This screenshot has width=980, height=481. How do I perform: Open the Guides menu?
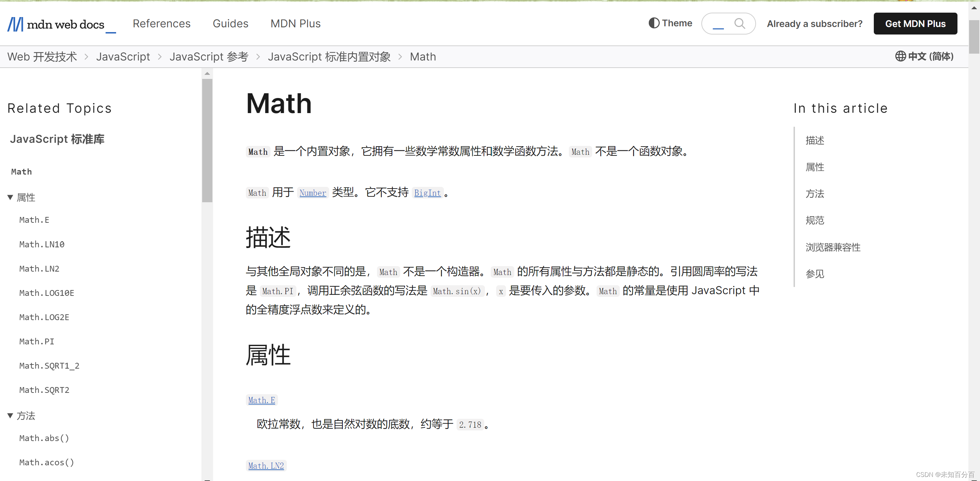tap(230, 24)
